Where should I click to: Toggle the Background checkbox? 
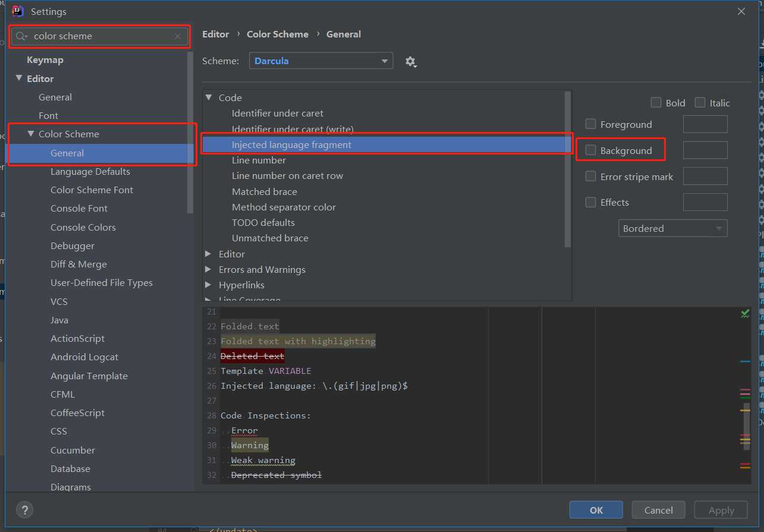(590, 150)
